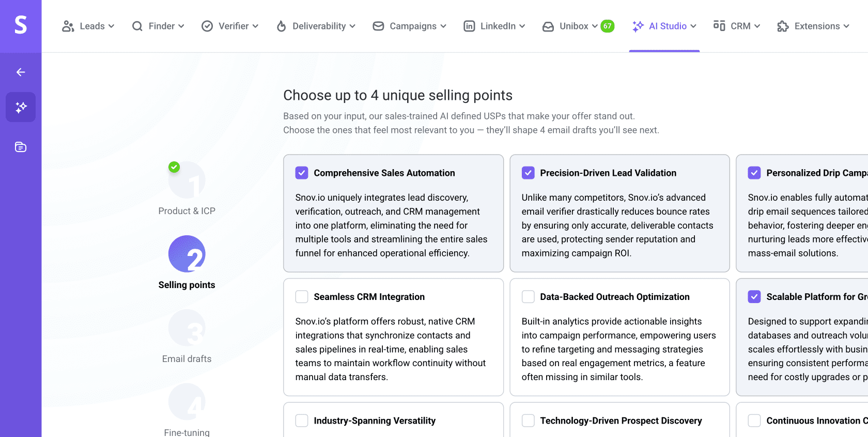Click the Snov.io logo icon

[x=21, y=25]
